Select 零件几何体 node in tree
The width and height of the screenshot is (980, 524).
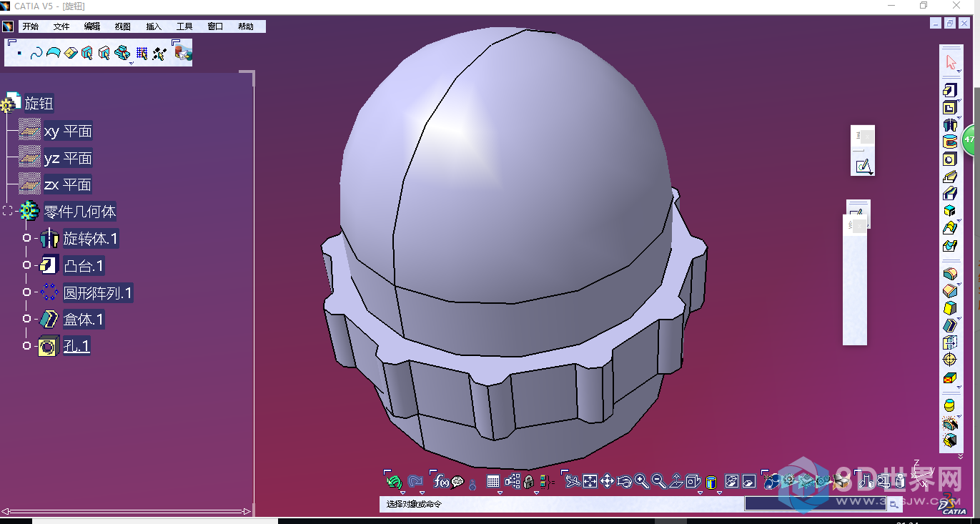pos(80,212)
